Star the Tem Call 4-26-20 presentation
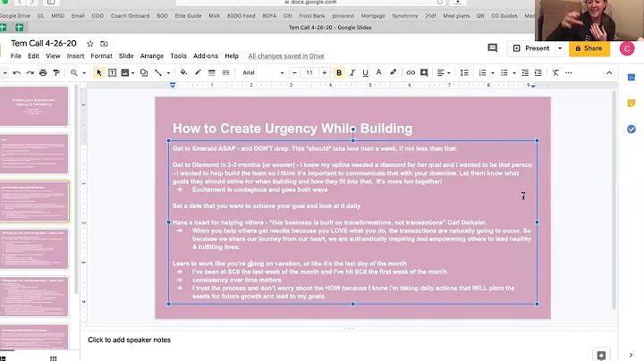This screenshot has height=361, width=644. pos(90,44)
